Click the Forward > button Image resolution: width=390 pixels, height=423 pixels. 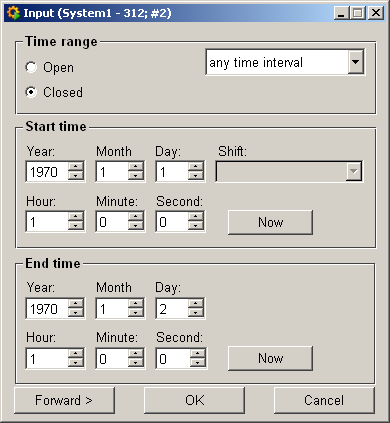(64, 400)
